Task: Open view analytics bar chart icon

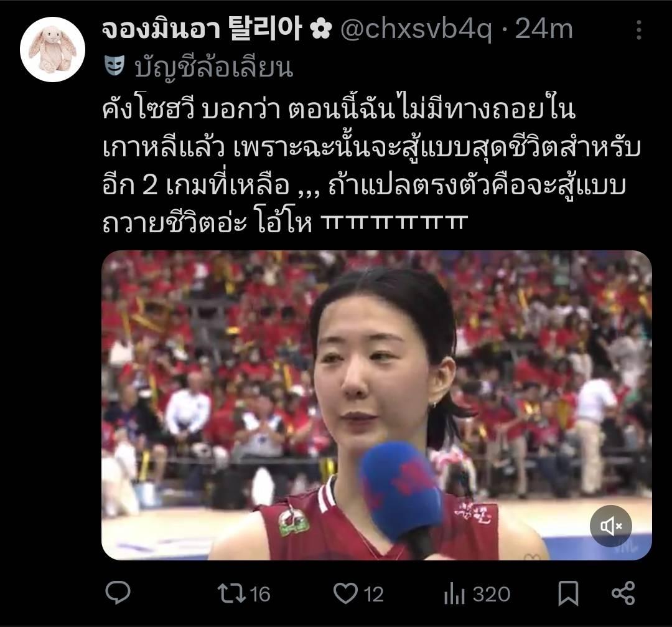Action: pyautogui.click(x=454, y=595)
